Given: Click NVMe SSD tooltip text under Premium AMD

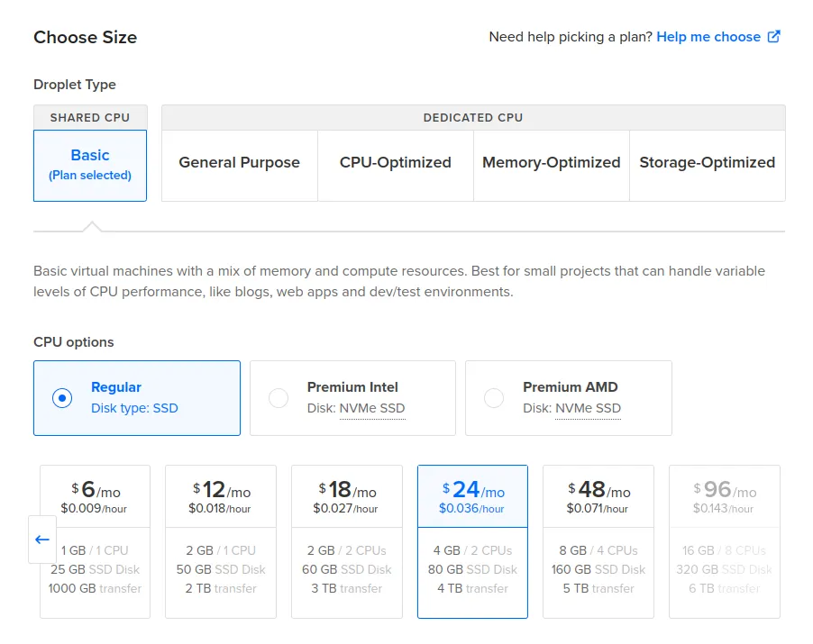Looking at the screenshot, I should point(588,408).
